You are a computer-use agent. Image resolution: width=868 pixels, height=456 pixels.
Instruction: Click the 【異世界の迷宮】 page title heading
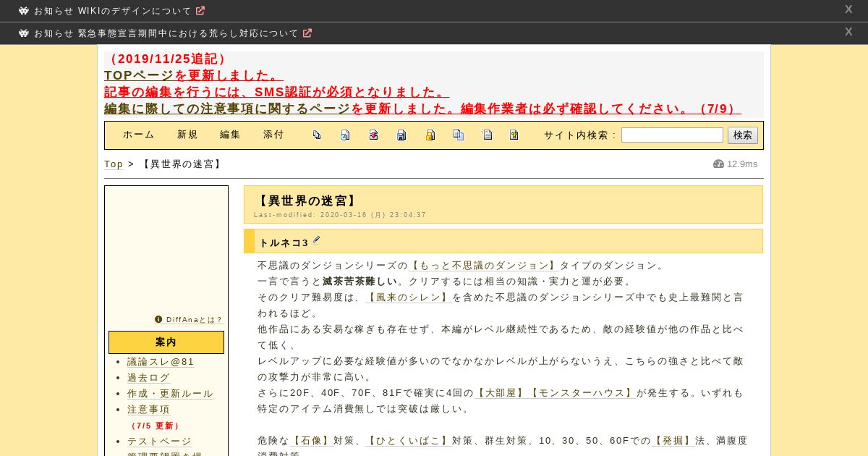pyautogui.click(x=307, y=200)
